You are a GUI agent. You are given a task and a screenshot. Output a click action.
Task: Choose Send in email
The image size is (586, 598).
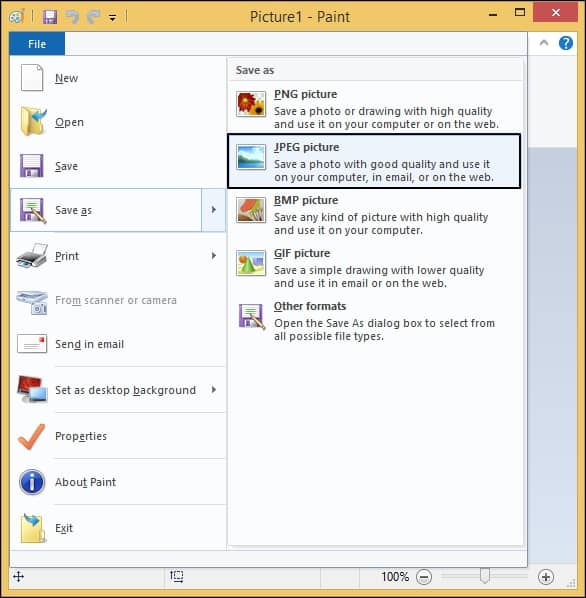[x=118, y=344]
